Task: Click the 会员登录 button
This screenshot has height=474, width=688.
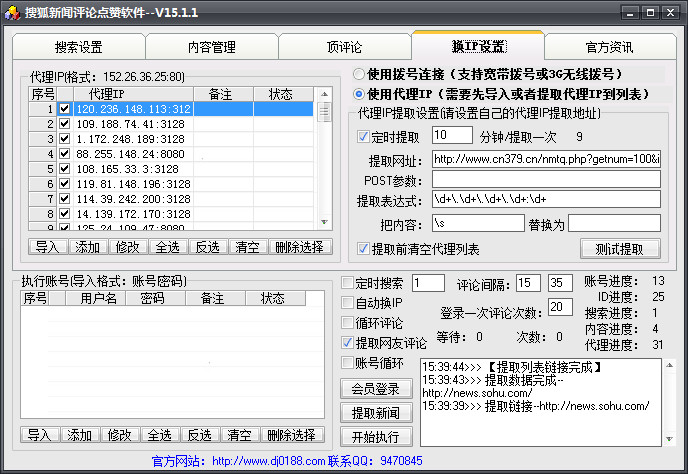Action: coord(376,389)
